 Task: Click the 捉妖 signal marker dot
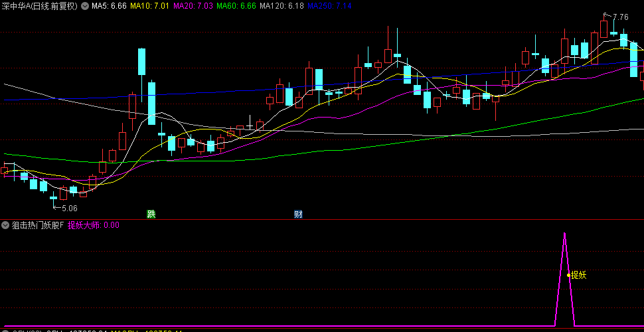tap(568, 276)
